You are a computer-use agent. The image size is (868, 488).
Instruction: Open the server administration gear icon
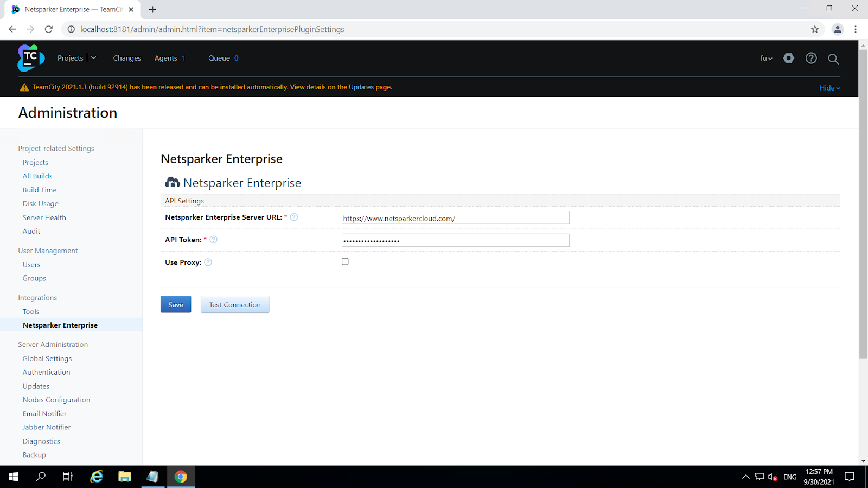pyautogui.click(x=788, y=58)
